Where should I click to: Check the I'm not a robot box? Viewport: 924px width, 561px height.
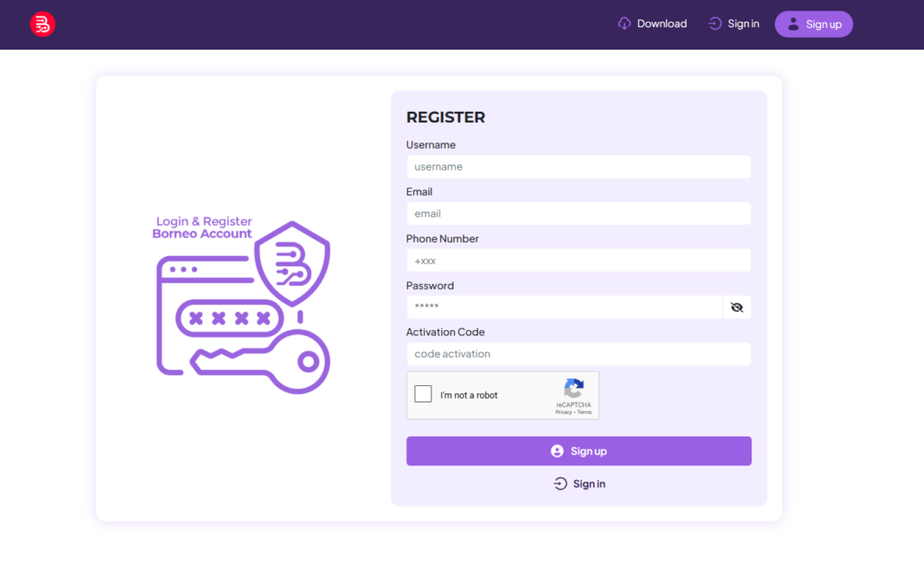[423, 394]
